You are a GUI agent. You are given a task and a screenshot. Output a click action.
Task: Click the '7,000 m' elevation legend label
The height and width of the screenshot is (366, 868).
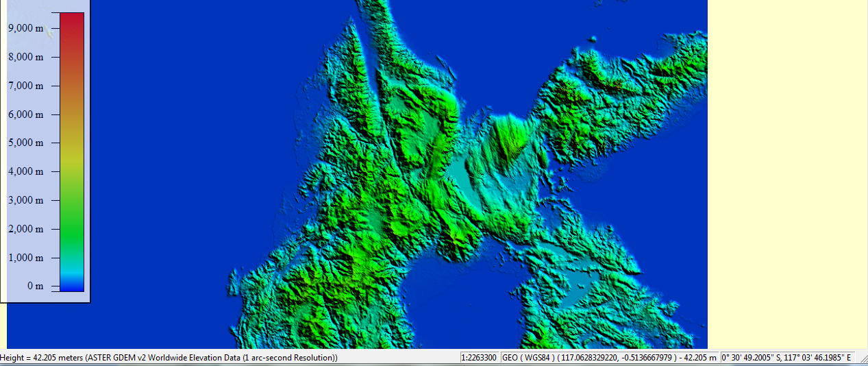click(25, 86)
